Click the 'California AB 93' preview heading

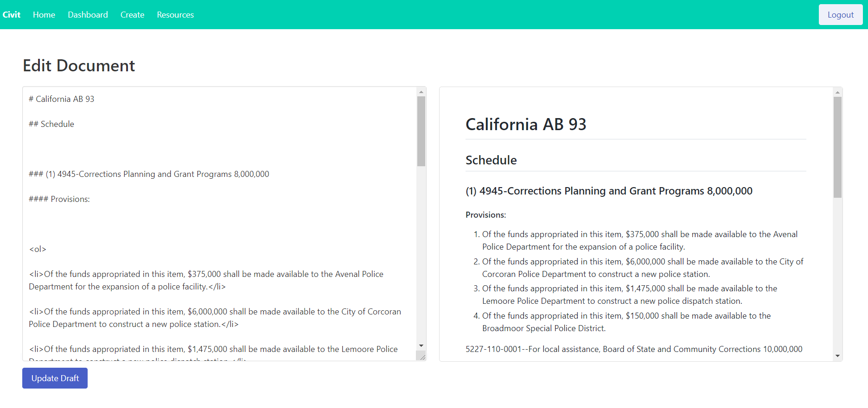[526, 124]
